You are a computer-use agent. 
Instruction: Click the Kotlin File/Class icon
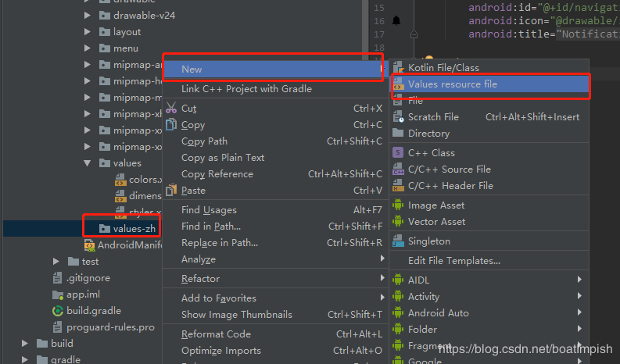(x=398, y=68)
